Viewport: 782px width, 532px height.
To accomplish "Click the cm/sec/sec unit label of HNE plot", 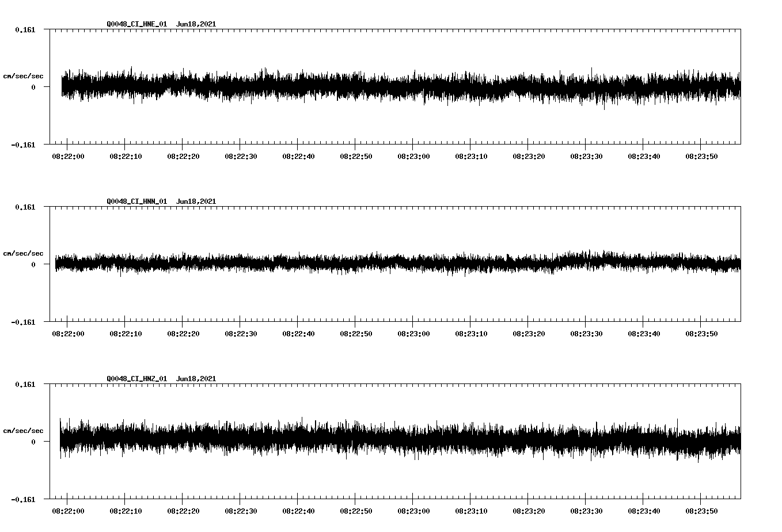I will pyautogui.click(x=23, y=76).
